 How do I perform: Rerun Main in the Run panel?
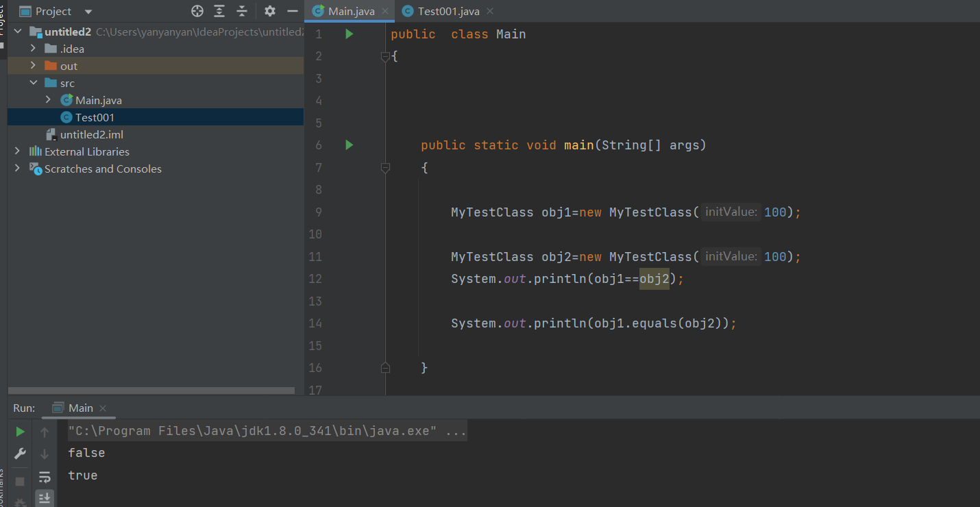(x=21, y=432)
